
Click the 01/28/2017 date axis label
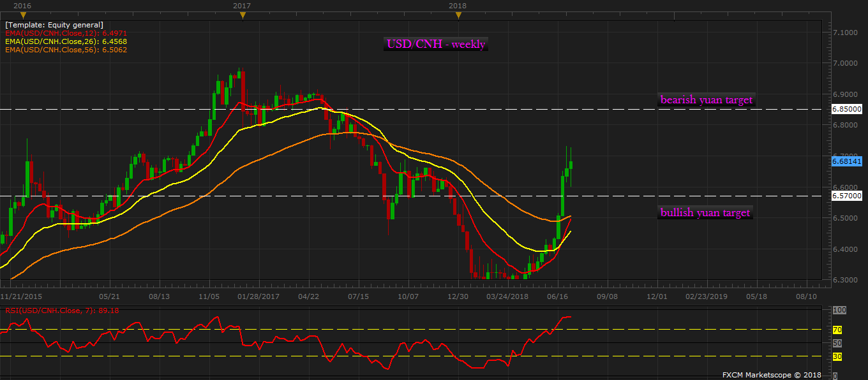click(259, 296)
